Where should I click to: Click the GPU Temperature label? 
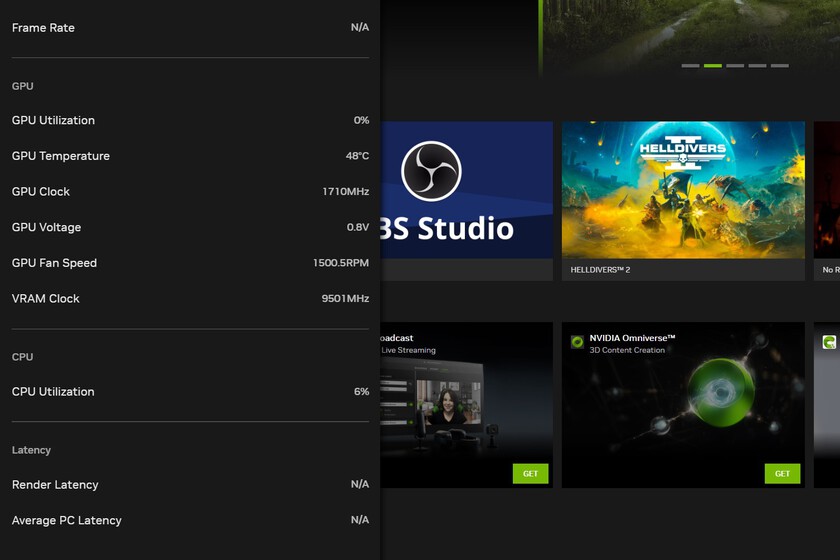point(61,156)
